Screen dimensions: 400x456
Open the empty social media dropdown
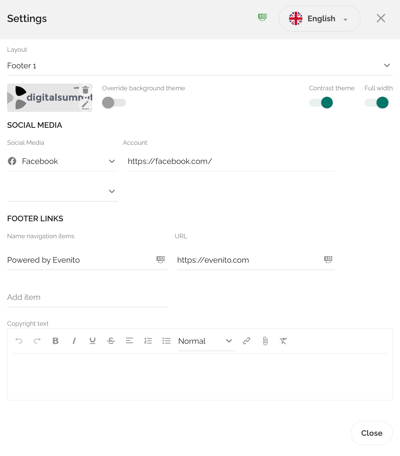pos(62,191)
